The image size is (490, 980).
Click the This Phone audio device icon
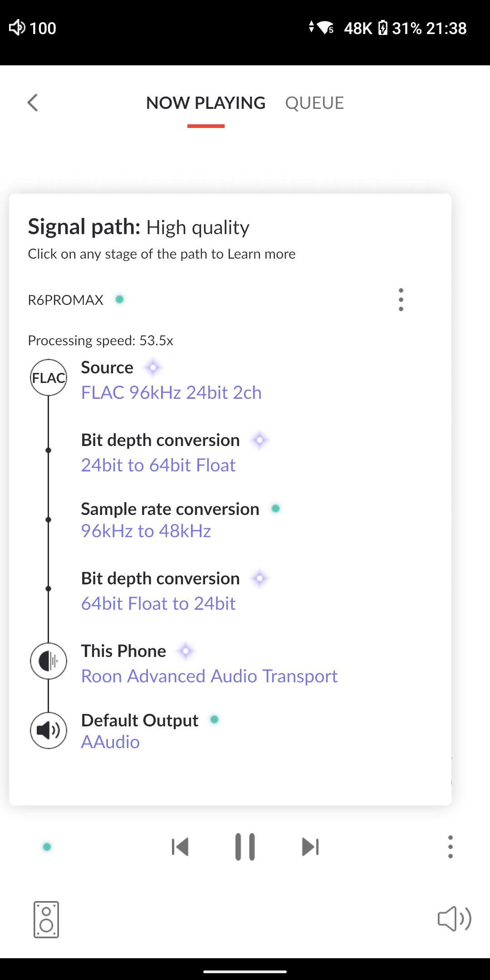click(49, 661)
